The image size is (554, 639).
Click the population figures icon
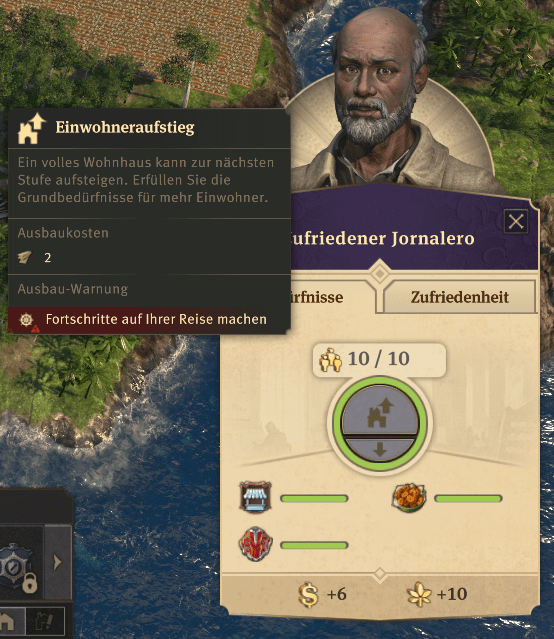point(330,359)
